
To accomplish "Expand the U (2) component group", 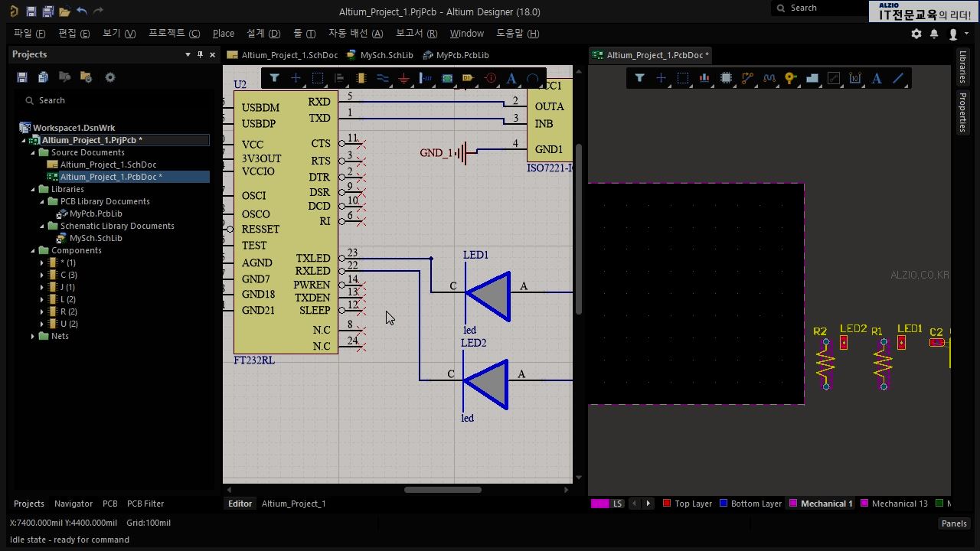I will [x=42, y=324].
